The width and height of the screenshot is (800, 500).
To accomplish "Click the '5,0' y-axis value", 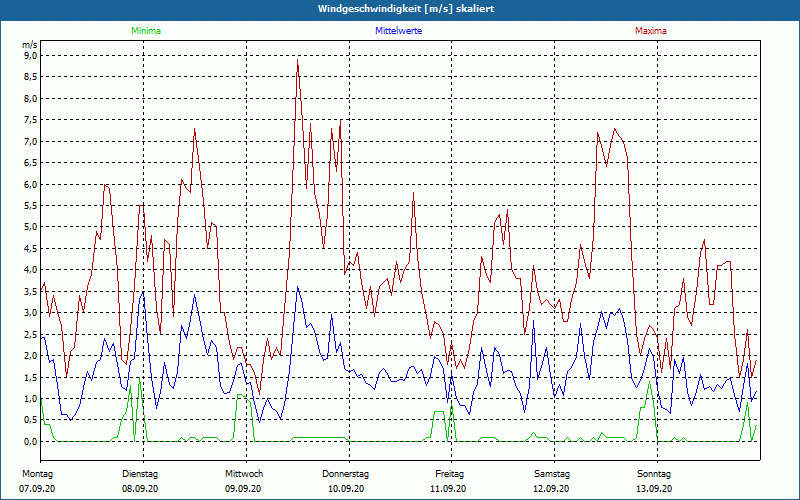I will click(31, 227).
